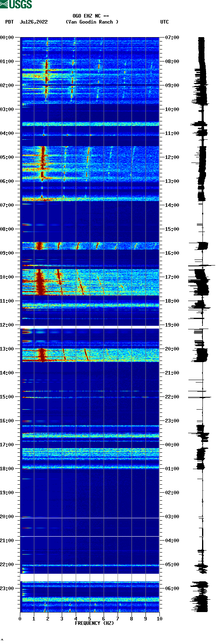Viewport: 220px width, 644px height.
Task: Click the 09:00 PDT time label
Action: (x=7, y=253)
